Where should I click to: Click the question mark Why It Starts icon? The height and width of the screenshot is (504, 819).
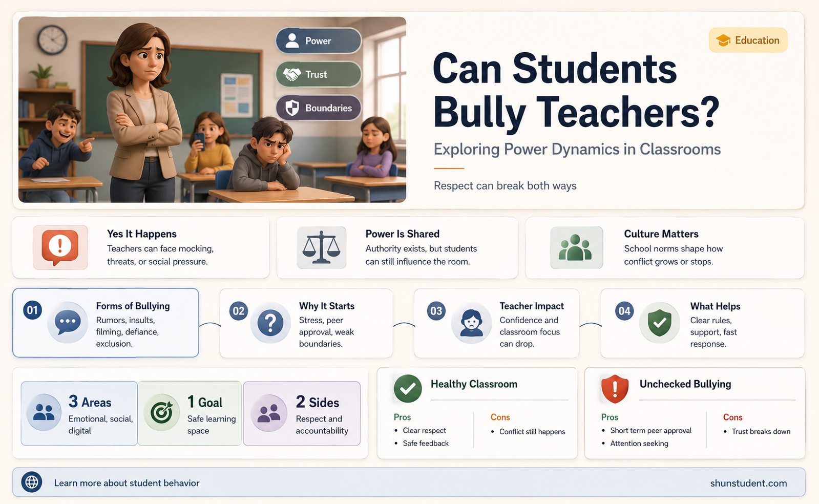(x=270, y=323)
